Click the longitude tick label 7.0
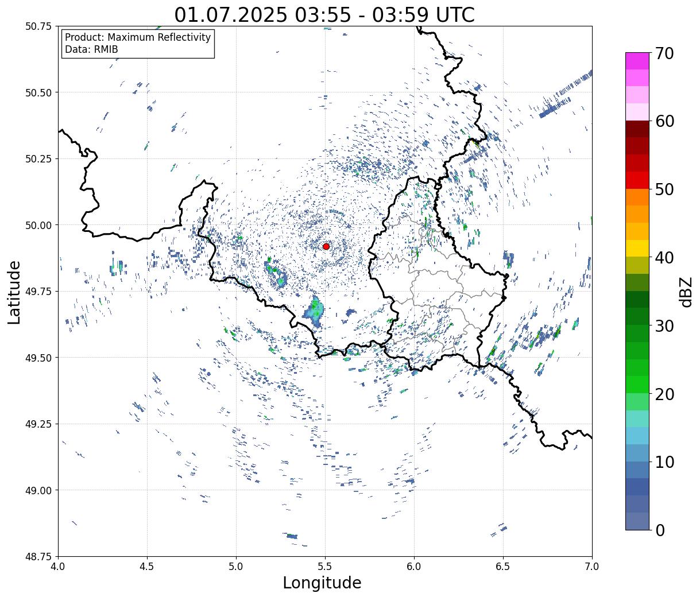Image resolution: width=700 pixels, height=597 pixels. pyautogui.click(x=592, y=567)
